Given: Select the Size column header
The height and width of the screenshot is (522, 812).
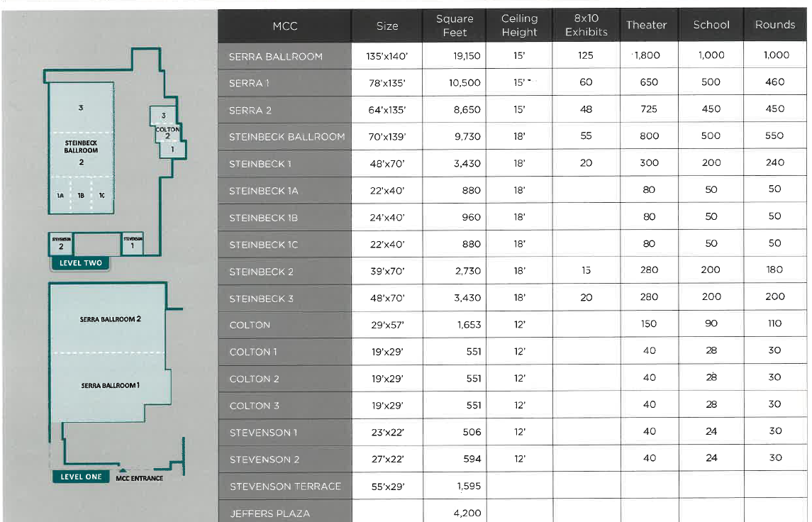Looking at the screenshot, I should [386, 26].
